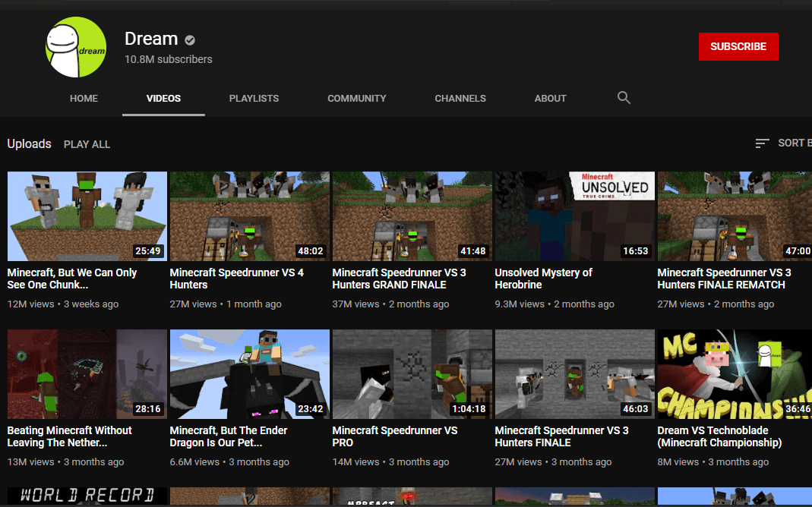Image resolution: width=812 pixels, height=507 pixels.
Task: Open the Playlists tab
Action: [x=254, y=99]
